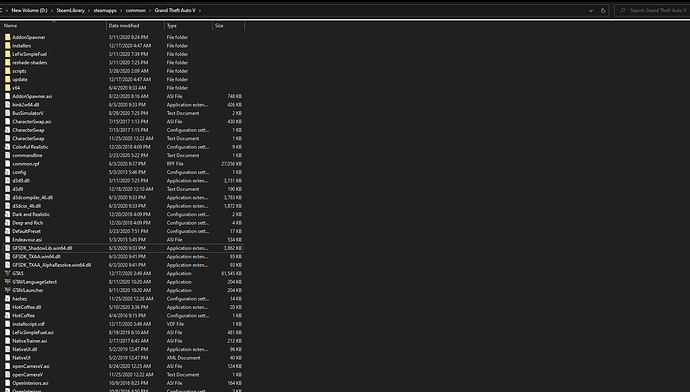Click the 61,545 KB size of GTA5

click(231, 273)
